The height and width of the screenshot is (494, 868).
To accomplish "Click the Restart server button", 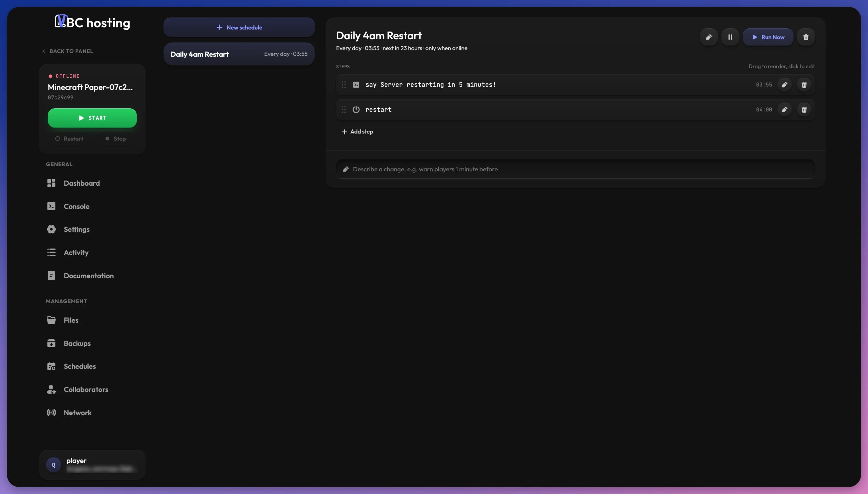I will pos(69,138).
